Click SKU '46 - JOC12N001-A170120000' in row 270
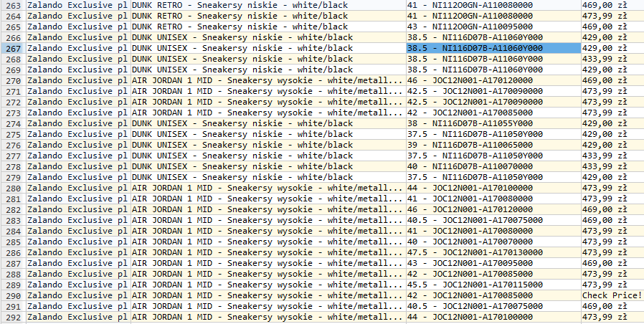This screenshot has height=324, width=644. pos(493,80)
